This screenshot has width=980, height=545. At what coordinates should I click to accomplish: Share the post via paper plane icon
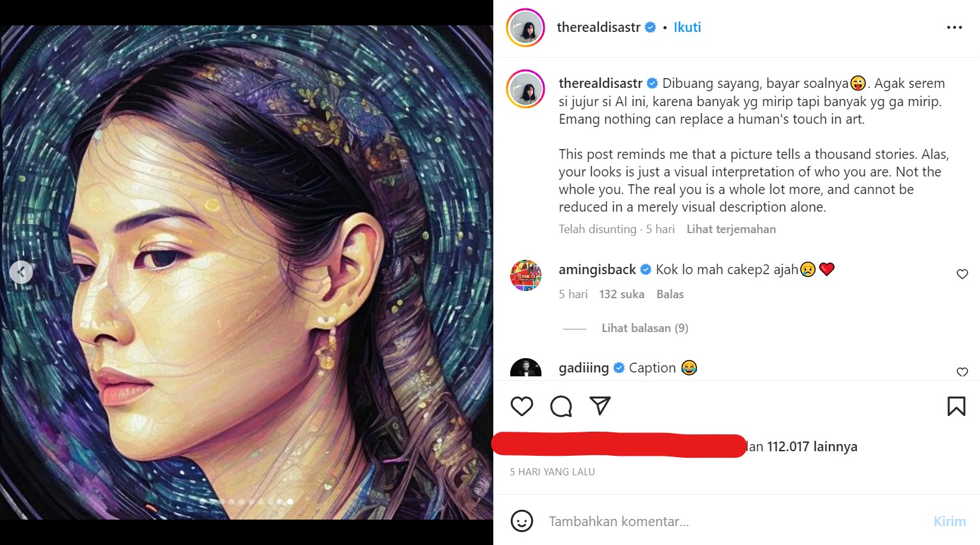coord(599,406)
